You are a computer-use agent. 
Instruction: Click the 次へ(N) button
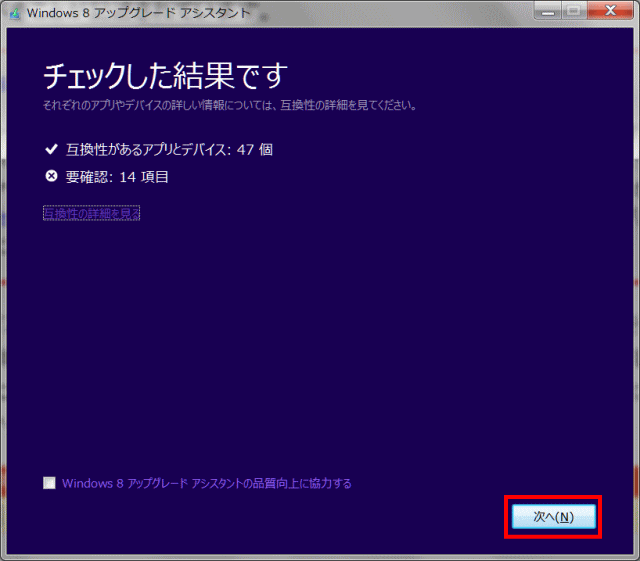[554, 517]
